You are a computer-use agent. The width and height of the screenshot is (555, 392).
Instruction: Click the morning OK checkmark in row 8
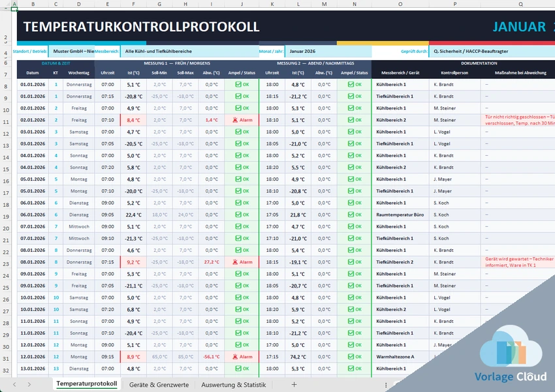pos(238,85)
